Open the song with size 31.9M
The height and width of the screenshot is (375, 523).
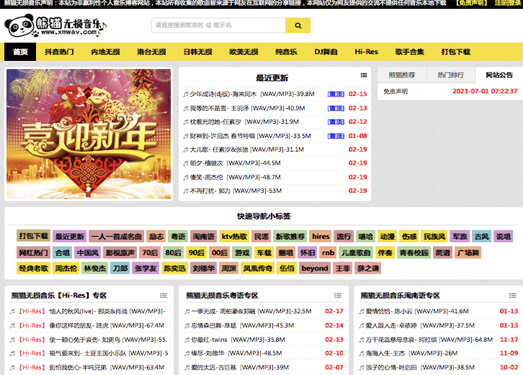(244, 122)
